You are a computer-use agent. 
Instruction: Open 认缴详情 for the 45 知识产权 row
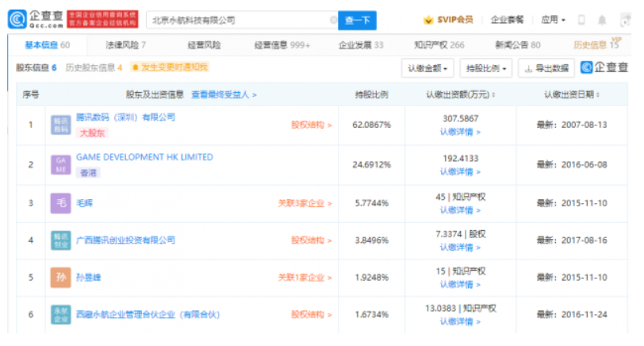point(460,210)
